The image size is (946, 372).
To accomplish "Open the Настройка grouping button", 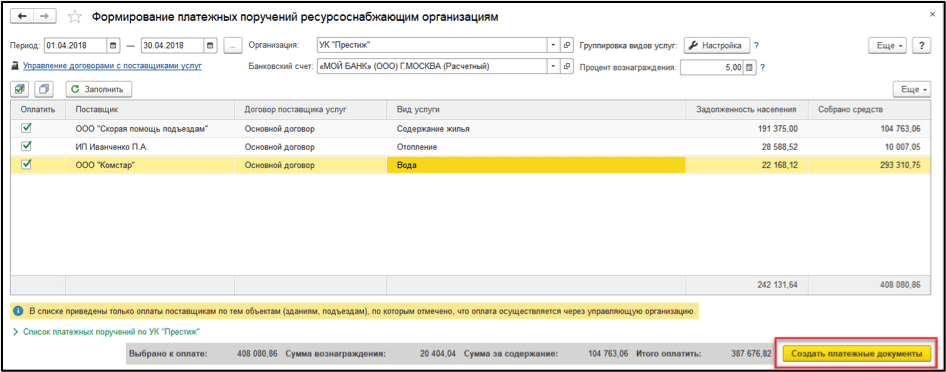I will (x=716, y=45).
